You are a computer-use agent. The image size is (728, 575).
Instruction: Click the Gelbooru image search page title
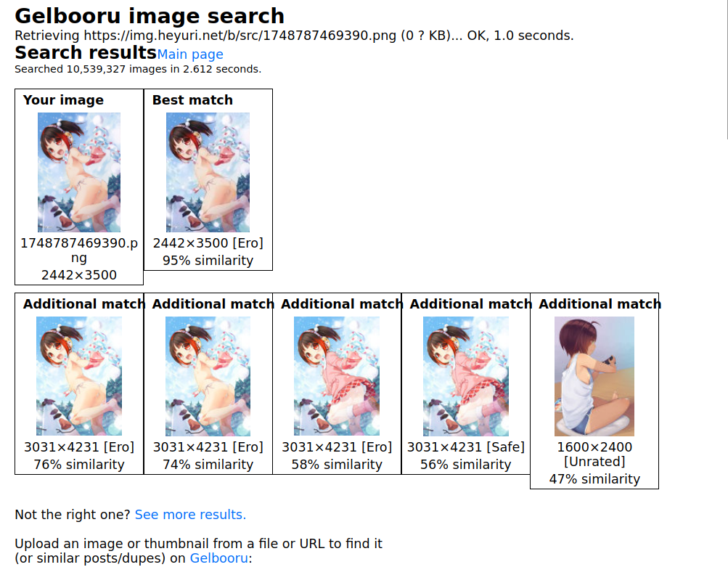click(x=150, y=16)
